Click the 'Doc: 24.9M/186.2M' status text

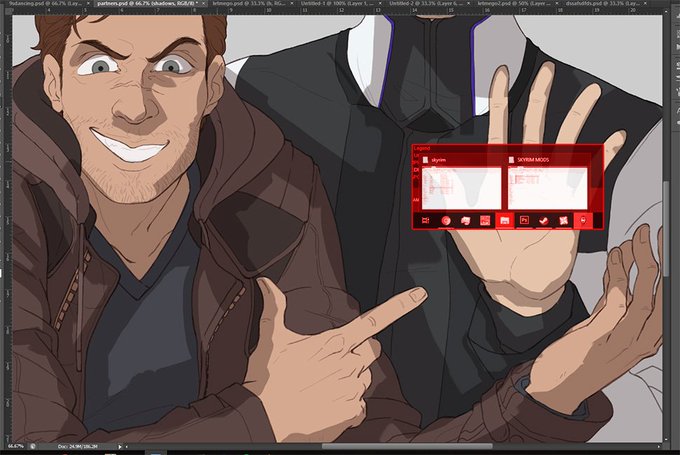click(77, 446)
